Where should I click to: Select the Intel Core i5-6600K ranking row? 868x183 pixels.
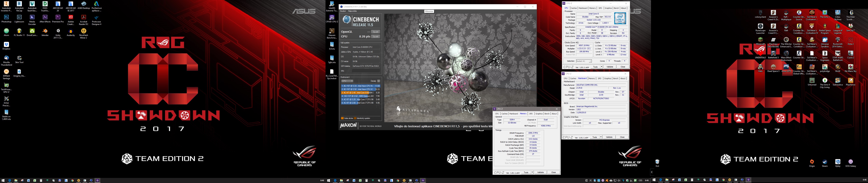[361, 93]
